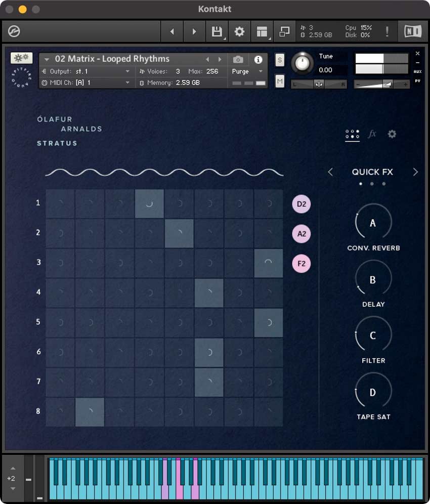Screen dimensions: 430x504
Task: Open the workspace layout panel icon
Action: 262,31
